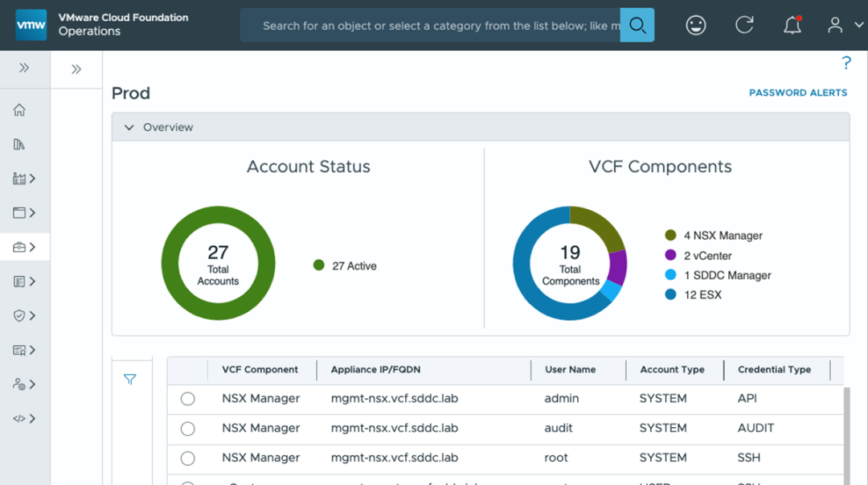Collapse the Overview section

[129, 127]
